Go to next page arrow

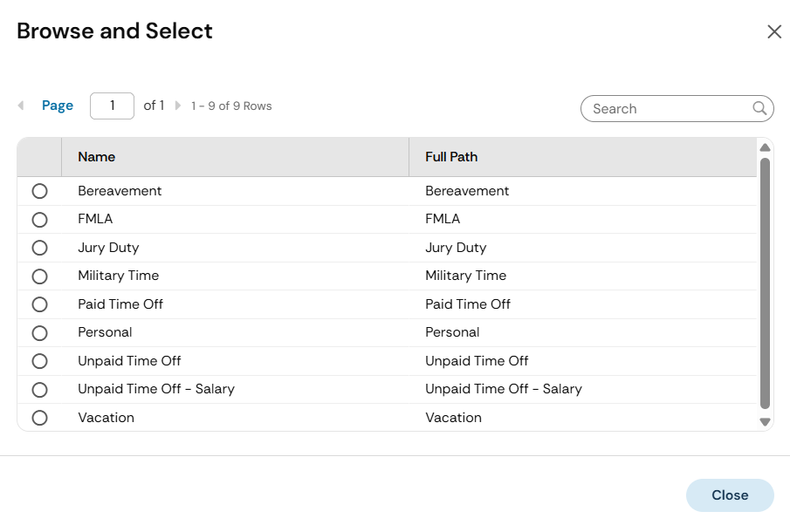click(178, 106)
